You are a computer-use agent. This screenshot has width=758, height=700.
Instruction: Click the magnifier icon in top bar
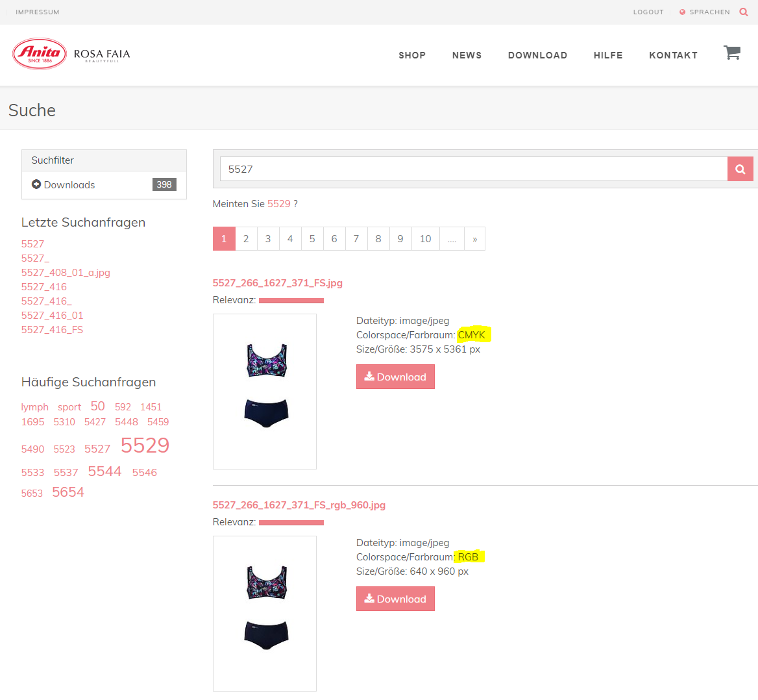744,12
